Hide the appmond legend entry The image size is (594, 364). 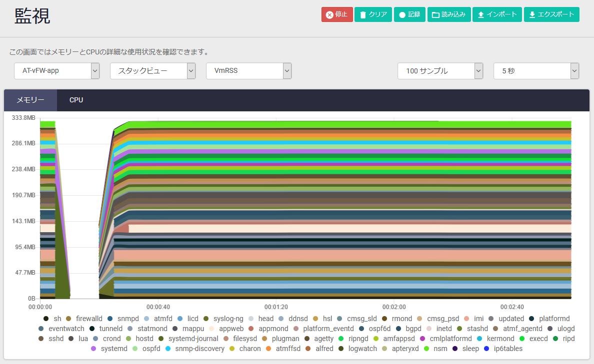pos(268,329)
